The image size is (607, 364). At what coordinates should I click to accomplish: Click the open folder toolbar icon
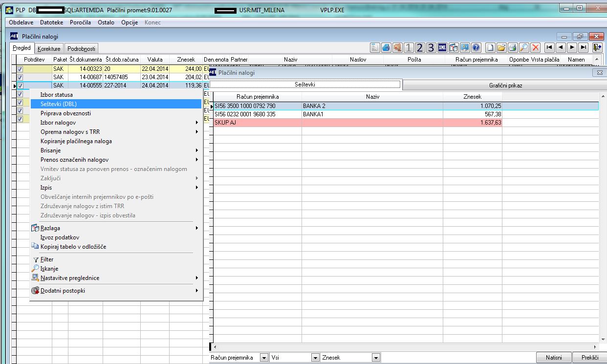tap(501, 47)
